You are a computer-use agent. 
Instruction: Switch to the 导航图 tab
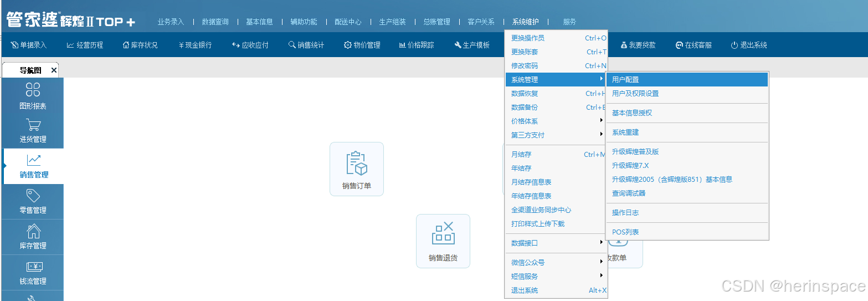(30, 70)
